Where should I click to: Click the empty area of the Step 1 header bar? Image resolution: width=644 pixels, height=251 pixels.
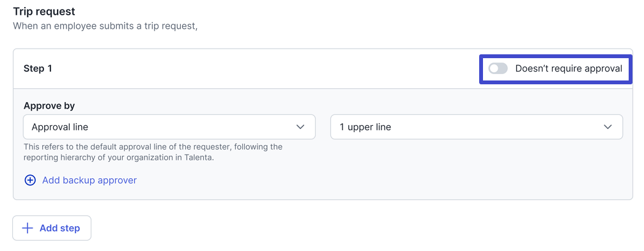[x=263, y=68]
